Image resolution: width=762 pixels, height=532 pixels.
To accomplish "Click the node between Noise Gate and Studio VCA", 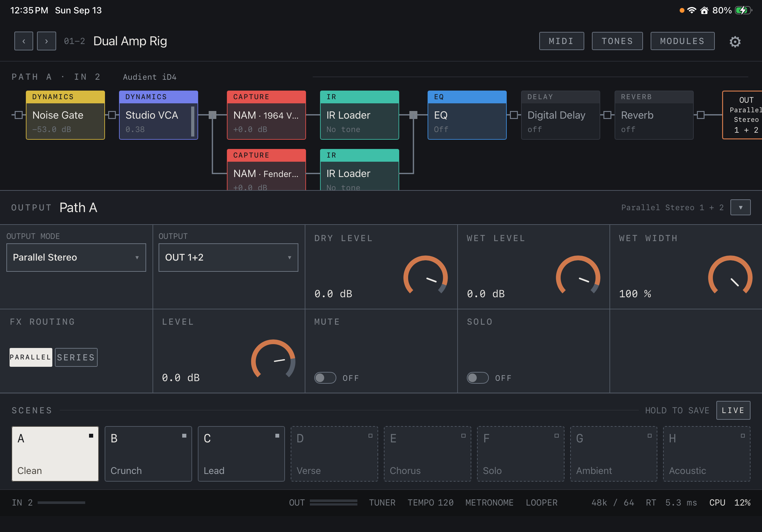I will pos(112,115).
